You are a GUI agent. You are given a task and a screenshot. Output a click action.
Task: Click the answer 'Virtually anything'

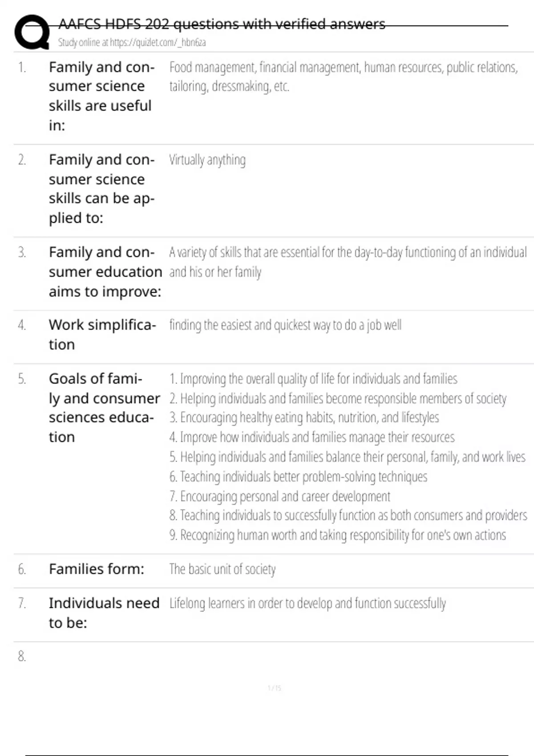click(x=207, y=160)
